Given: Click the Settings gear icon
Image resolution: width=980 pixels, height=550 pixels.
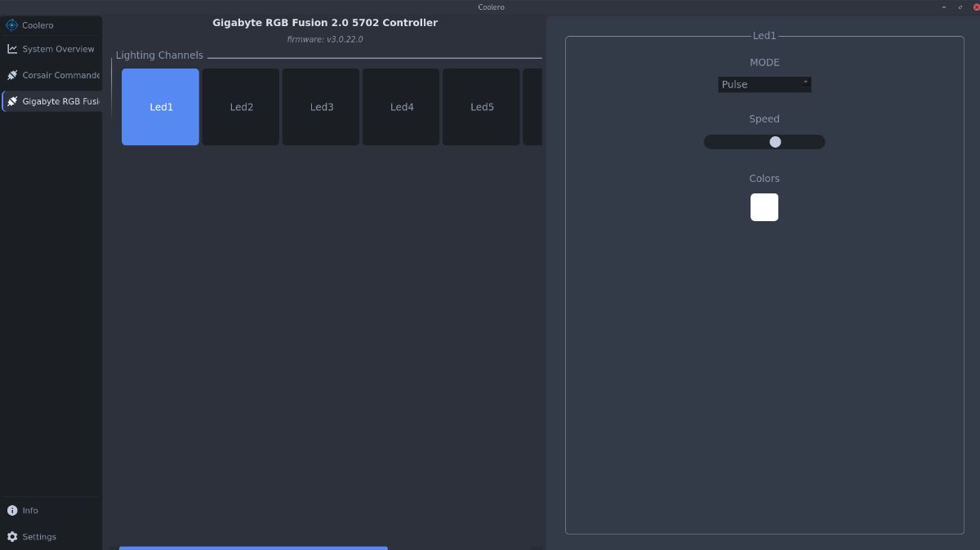Looking at the screenshot, I should tap(12, 536).
